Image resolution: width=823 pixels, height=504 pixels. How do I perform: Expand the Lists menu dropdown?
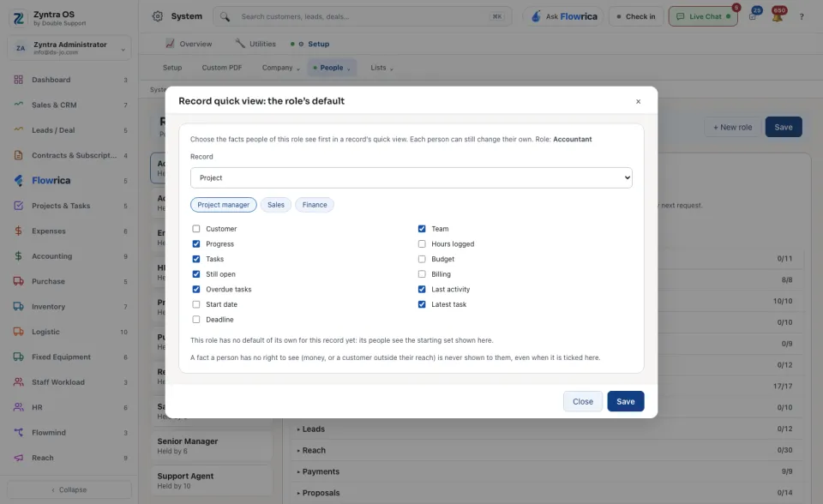[x=381, y=68]
